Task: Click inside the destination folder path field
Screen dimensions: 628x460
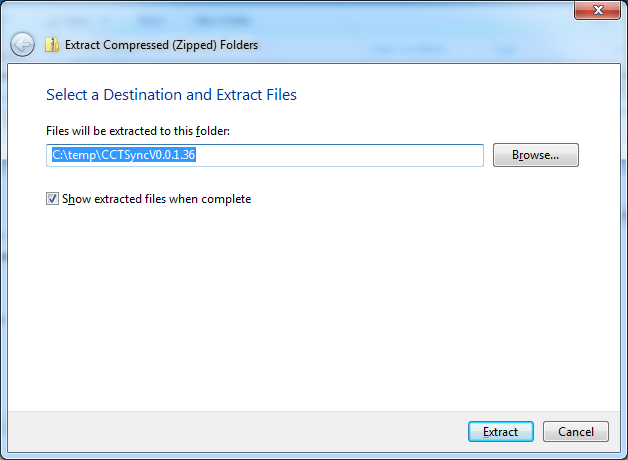Action: point(265,155)
